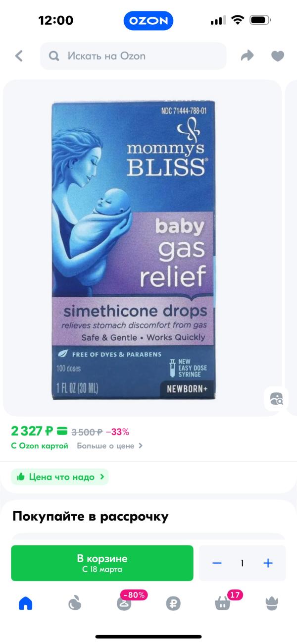Screen dimensions: 297x644
Task: Tap the green 'В корзине' button
Action: point(102,563)
